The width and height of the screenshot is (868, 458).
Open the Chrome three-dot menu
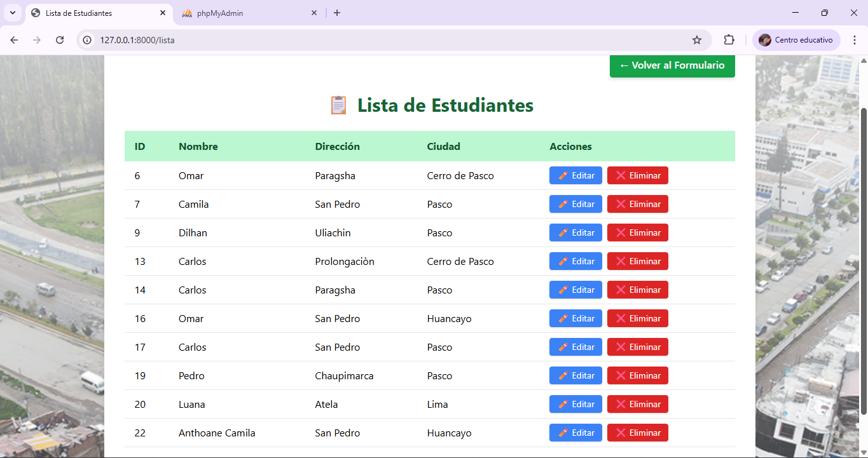point(855,40)
